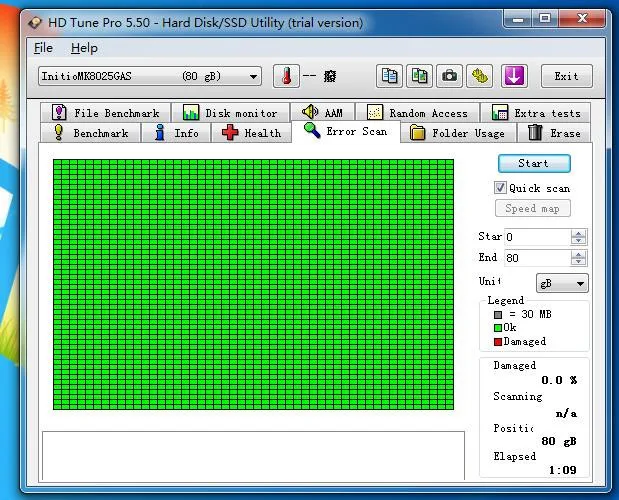Viewport: 619px width, 500px height.
Task: Click the Position 80 gB value
Action: coord(559,441)
